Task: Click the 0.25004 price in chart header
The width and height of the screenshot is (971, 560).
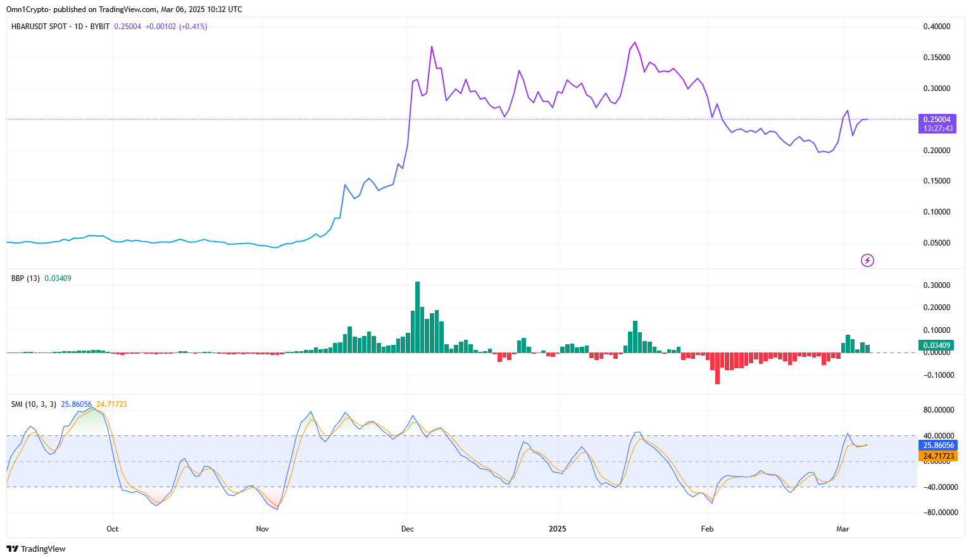Action: pyautogui.click(x=127, y=27)
